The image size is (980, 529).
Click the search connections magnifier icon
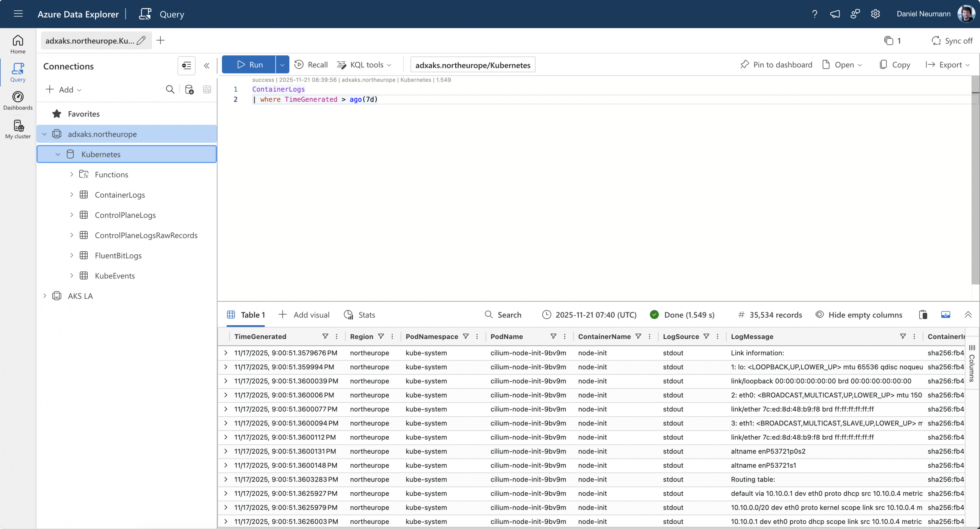[170, 90]
